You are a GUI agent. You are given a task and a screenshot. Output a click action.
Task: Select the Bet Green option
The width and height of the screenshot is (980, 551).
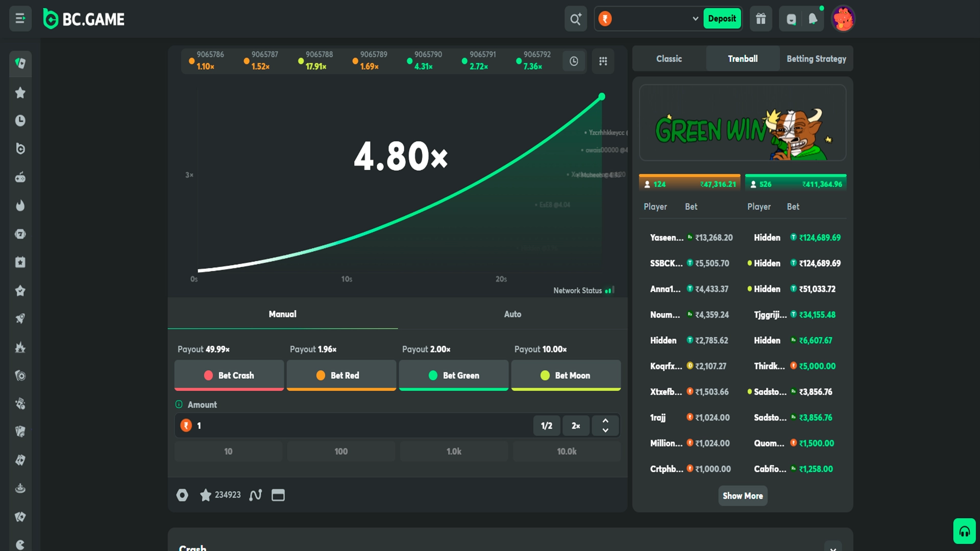[453, 375]
